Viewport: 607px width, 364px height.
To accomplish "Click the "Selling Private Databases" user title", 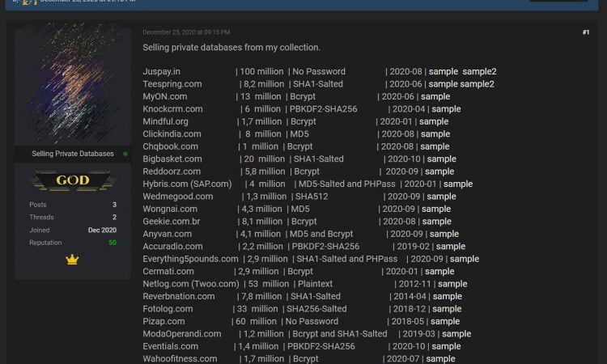I will pos(73,154).
